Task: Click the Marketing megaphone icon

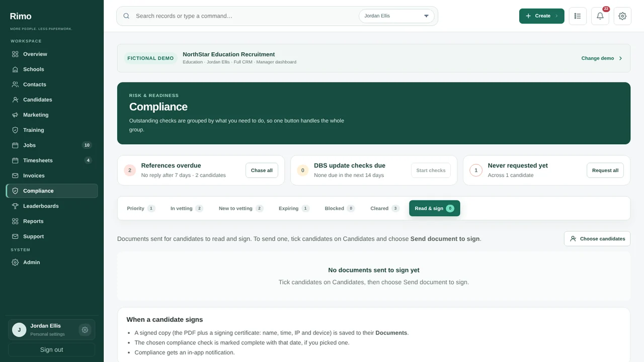Action: pos(15,115)
